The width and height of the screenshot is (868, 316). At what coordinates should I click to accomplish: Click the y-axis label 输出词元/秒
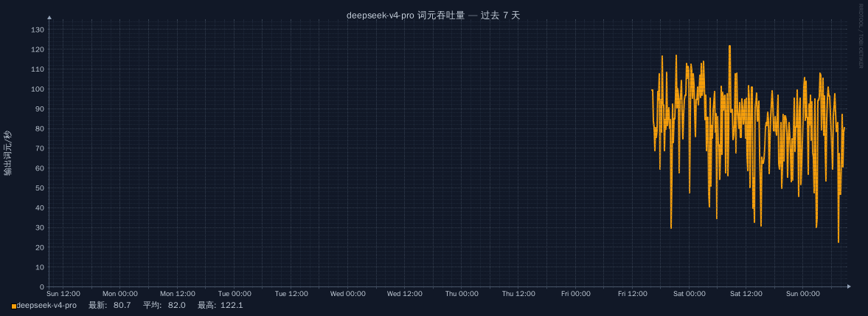7,154
